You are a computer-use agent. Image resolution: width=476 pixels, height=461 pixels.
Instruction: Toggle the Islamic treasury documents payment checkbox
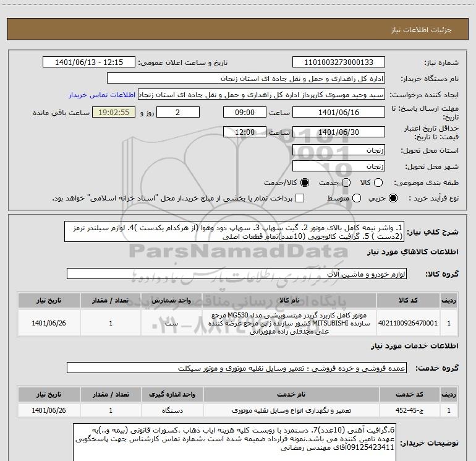tap(300, 198)
